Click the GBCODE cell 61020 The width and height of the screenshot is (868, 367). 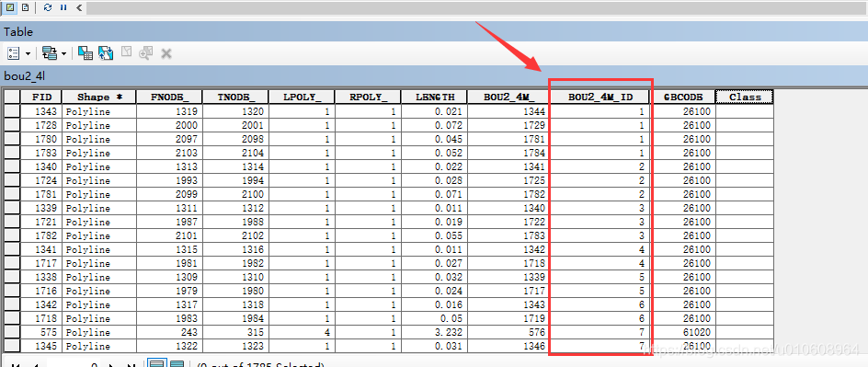click(682, 333)
